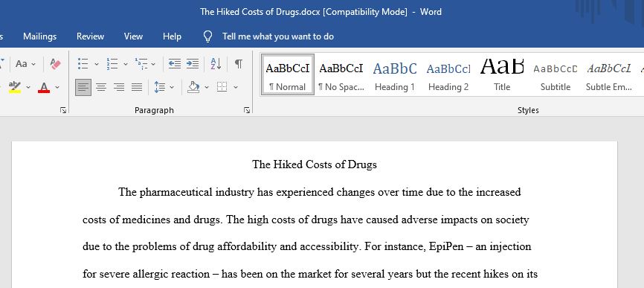The height and width of the screenshot is (288, 644).
Task: Click the word 'EpiPen' in the document
Action: (x=445, y=247)
